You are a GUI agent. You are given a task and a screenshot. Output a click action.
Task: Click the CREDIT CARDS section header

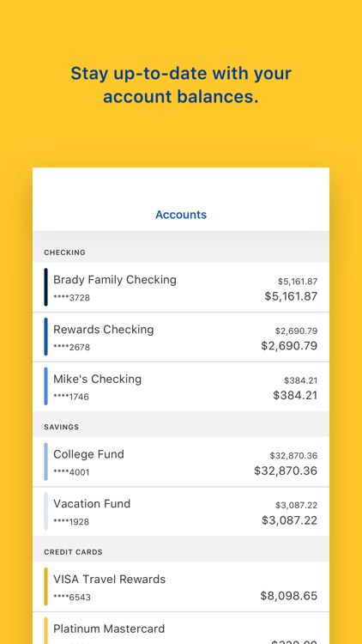[x=73, y=552]
